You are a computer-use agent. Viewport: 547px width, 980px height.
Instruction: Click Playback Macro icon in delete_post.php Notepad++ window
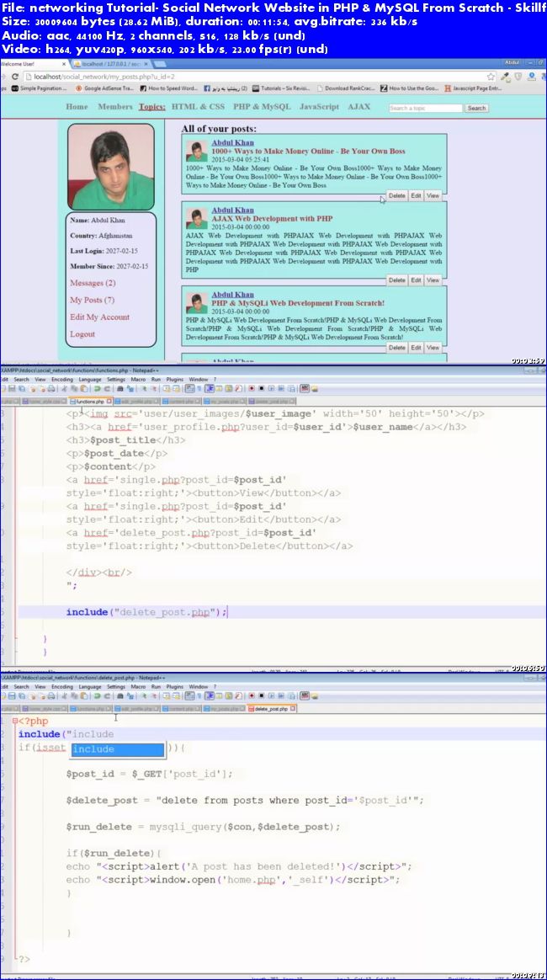271,695
